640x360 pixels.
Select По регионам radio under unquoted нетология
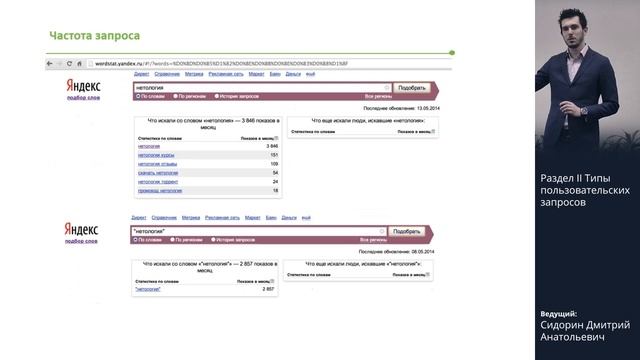(176, 96)
